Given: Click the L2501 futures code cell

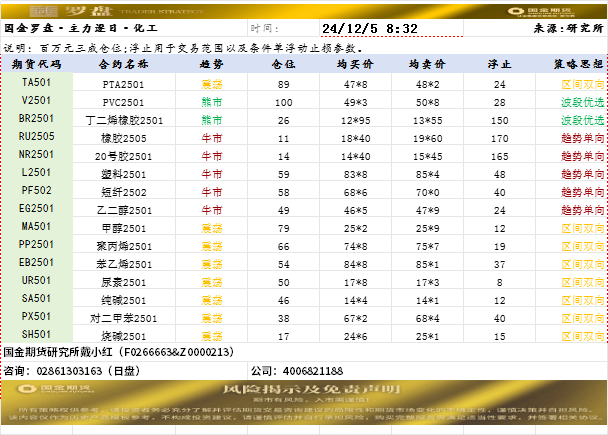Looking at the screenshot, I should pos(36,172).
